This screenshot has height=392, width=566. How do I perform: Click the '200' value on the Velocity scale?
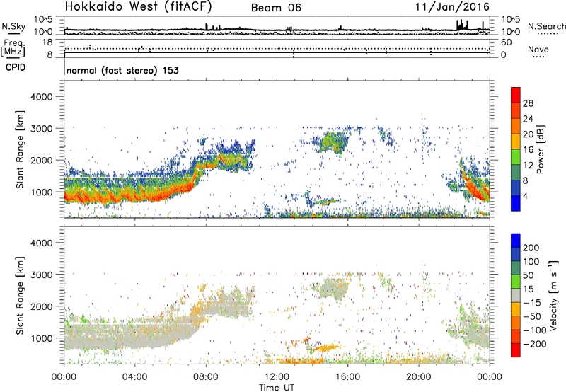coord(531,248)
